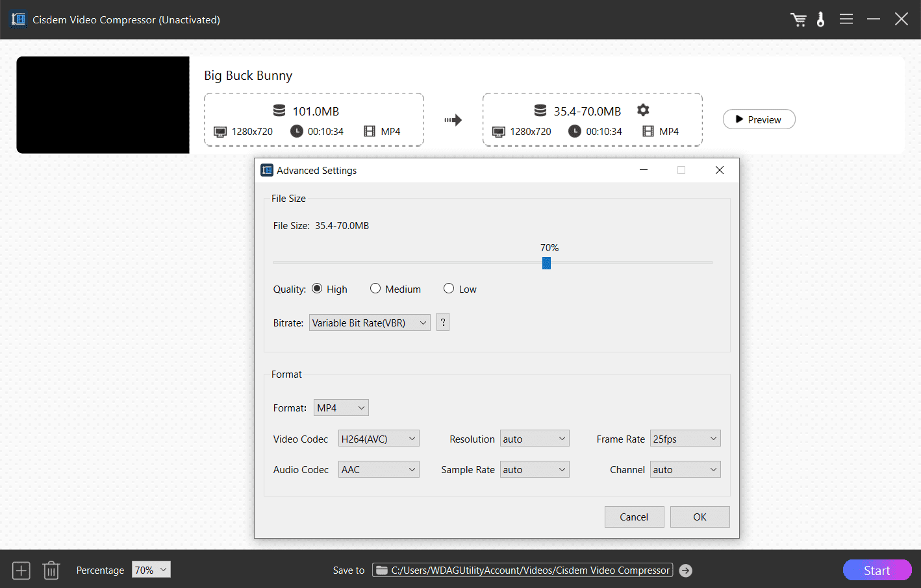Click Cancel in Advanced Settings

point(634,517)
